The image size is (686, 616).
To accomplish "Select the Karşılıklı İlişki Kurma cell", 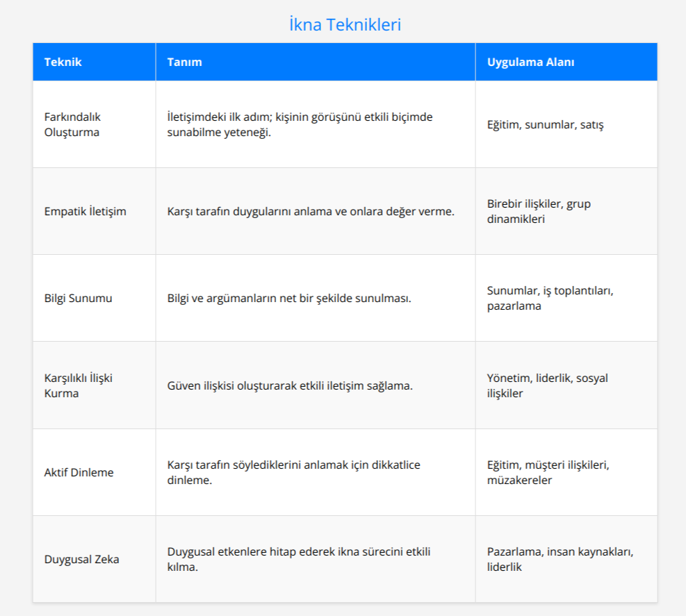I will tap(79, 385).
